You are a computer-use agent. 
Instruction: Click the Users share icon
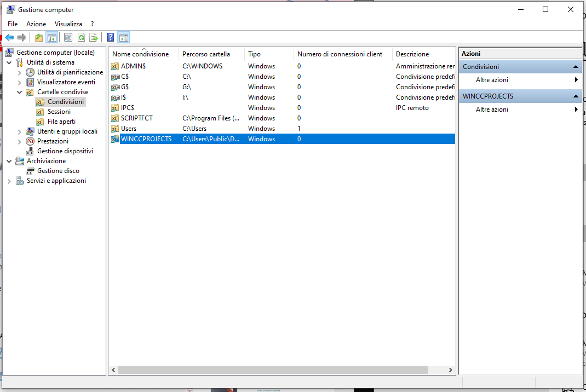[115, 129]
